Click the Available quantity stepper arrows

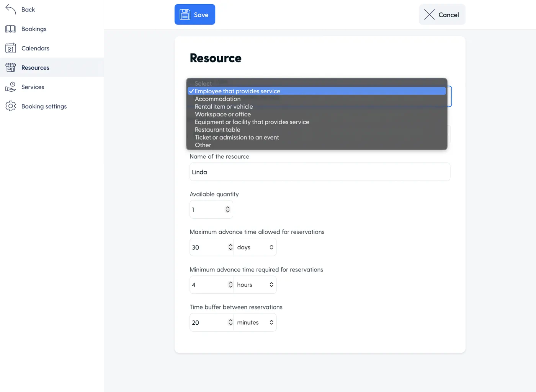[228, 210]
